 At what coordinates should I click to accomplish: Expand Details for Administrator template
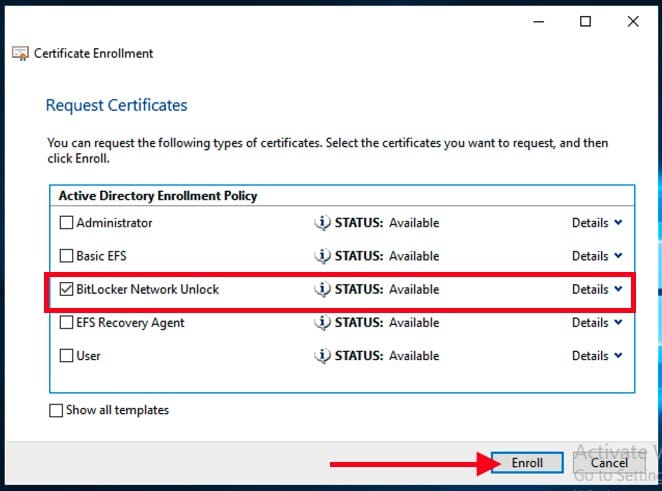597,223
